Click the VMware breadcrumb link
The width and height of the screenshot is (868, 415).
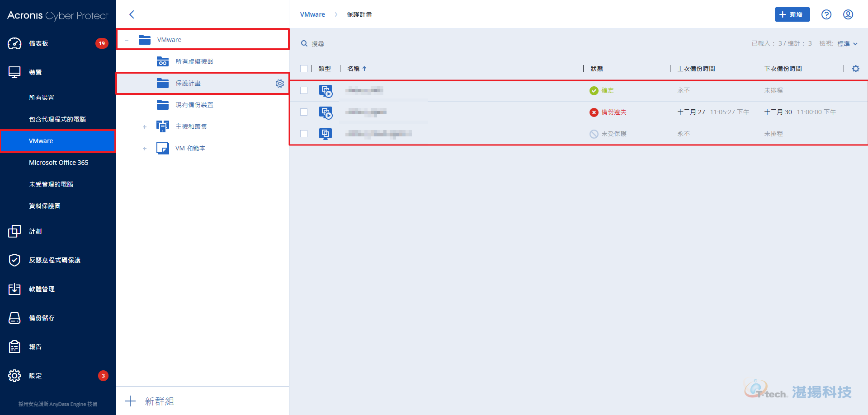[312, 14]
